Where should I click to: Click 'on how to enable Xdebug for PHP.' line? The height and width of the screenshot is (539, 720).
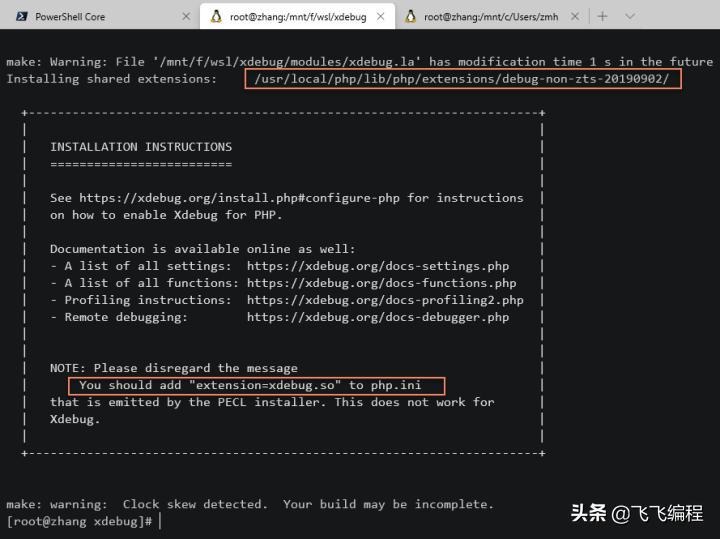[166, 215]
